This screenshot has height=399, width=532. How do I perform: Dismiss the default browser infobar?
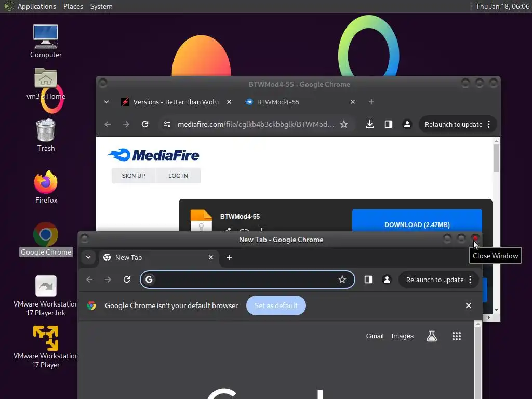[x=469, y=305]
